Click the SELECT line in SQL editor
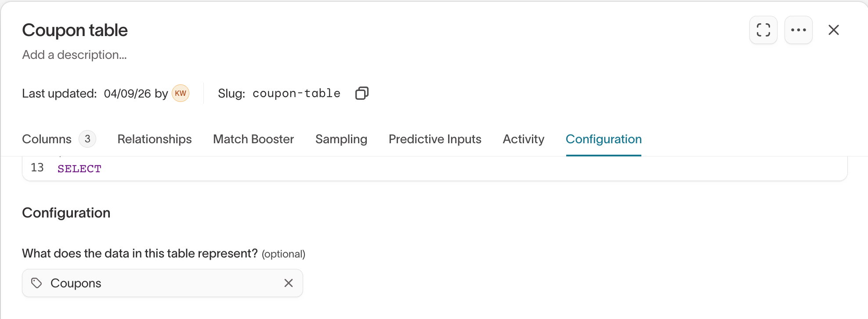 pyautogui.click(x=80, y=169)
